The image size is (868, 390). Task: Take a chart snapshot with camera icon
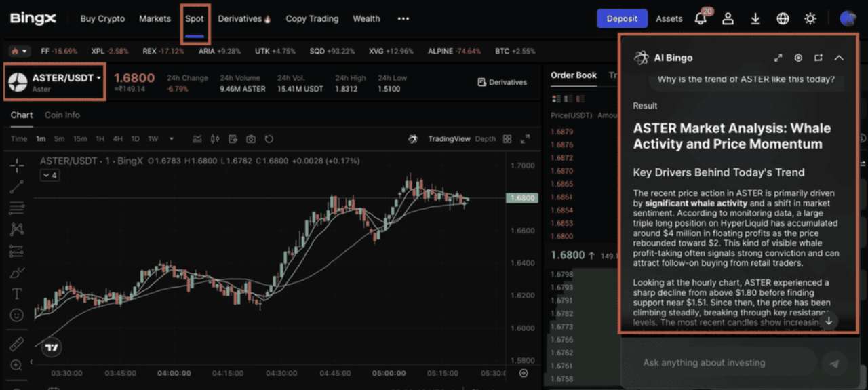(251, 139)
